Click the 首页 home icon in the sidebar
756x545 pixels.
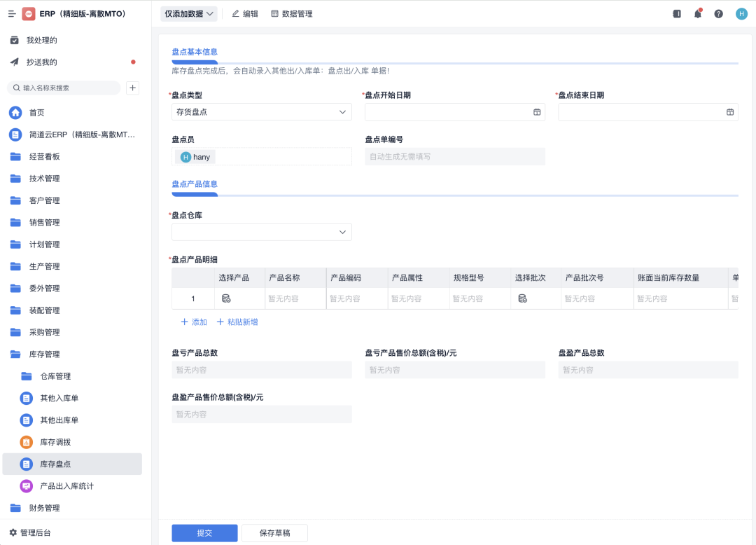(15, 112)
